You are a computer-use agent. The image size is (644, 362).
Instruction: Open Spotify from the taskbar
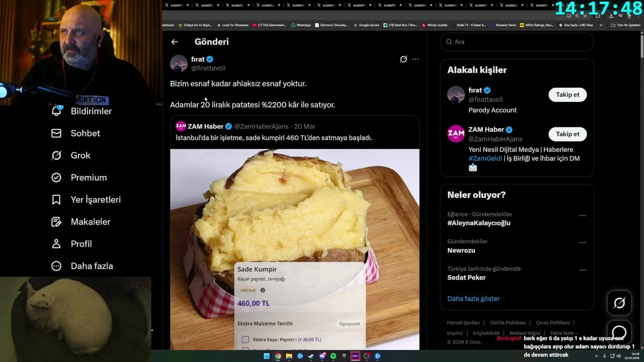333,356
